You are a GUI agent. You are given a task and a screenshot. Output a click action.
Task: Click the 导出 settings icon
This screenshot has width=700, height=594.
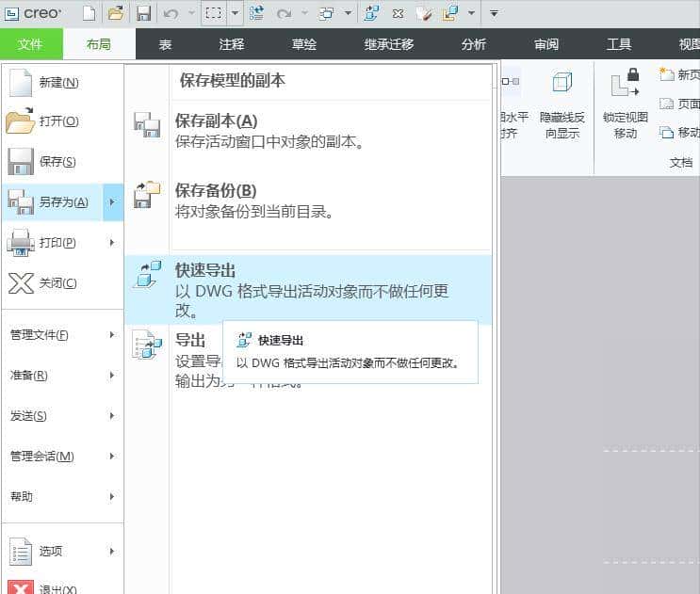(147, 345)
